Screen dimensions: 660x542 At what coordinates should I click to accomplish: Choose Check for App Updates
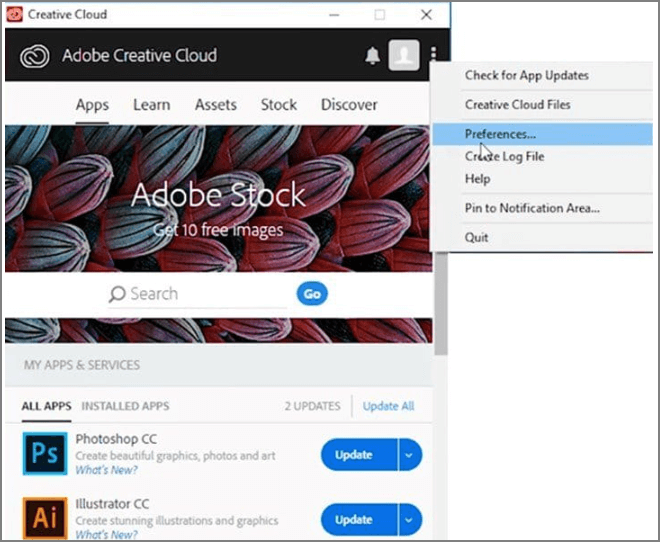click(x=526, y=76)
